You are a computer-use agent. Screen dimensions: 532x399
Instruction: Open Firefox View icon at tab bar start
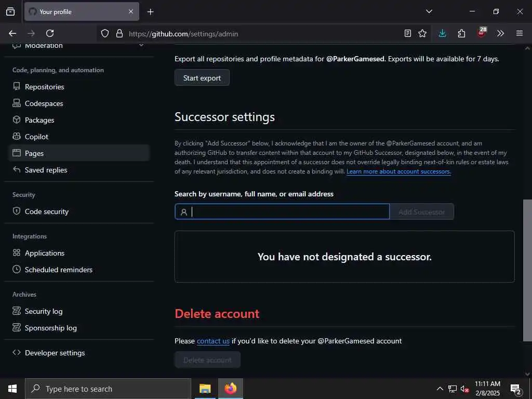tap(10, 11)
